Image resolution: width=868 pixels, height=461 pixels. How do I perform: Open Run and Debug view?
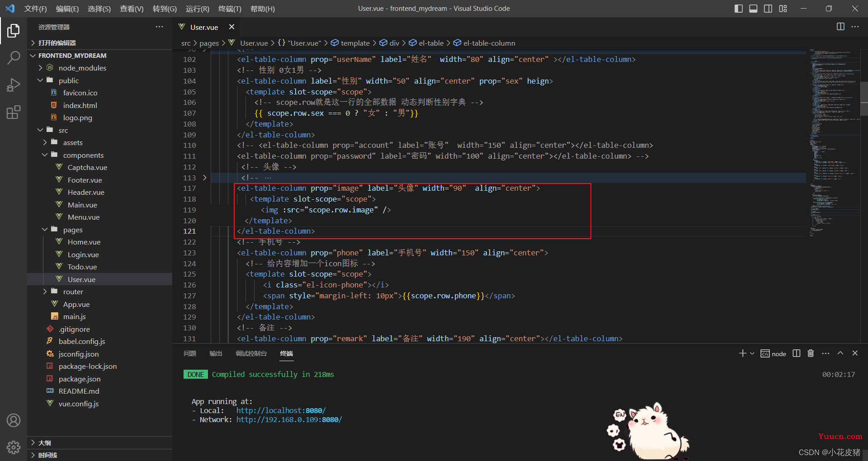(14, 85)
